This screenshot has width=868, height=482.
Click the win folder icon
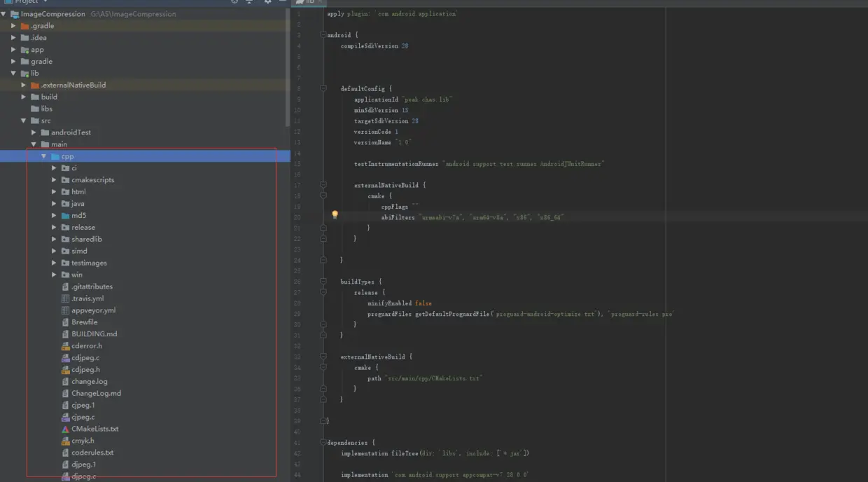click(x=65, y=275)
